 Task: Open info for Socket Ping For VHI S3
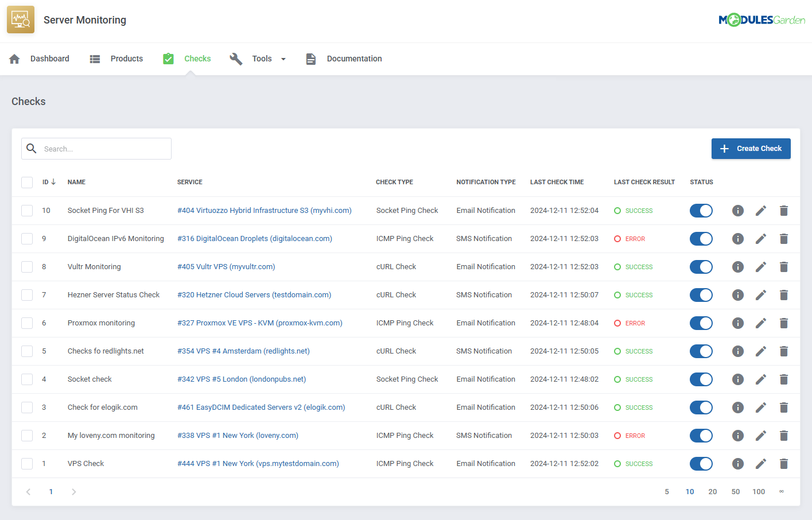tap(738, 211)
